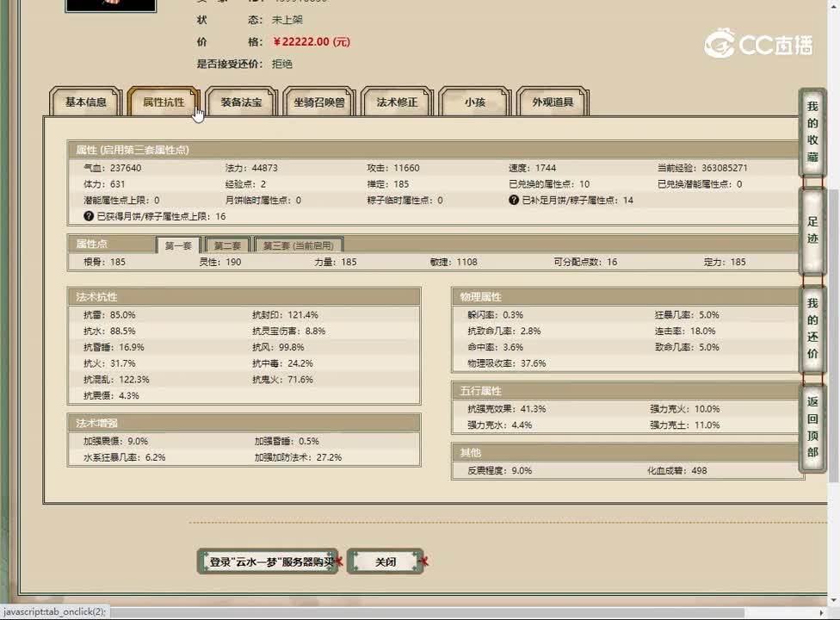
Task: Click 登录"云水一梦"服务器购买 button
Action: point(269,561)
